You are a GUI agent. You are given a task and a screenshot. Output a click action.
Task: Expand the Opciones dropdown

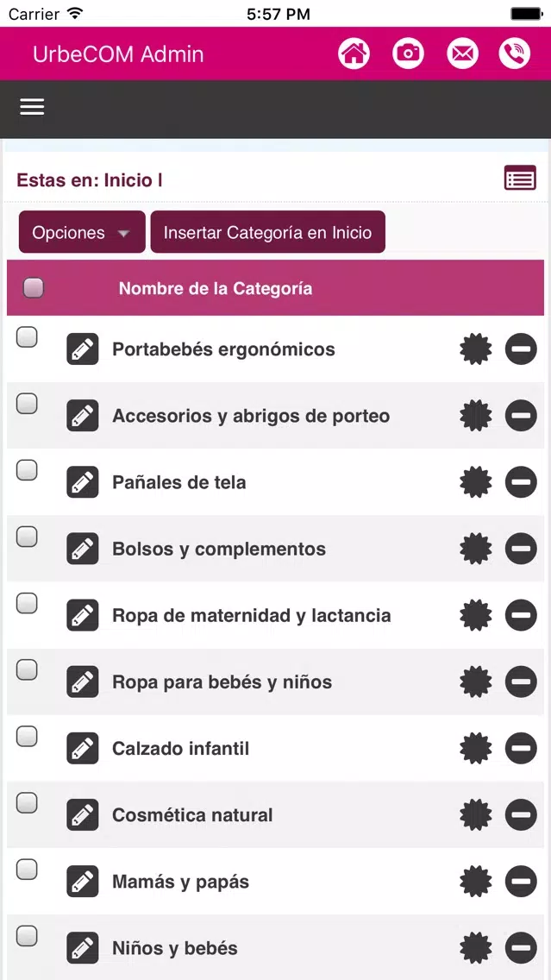coord(82,232)
